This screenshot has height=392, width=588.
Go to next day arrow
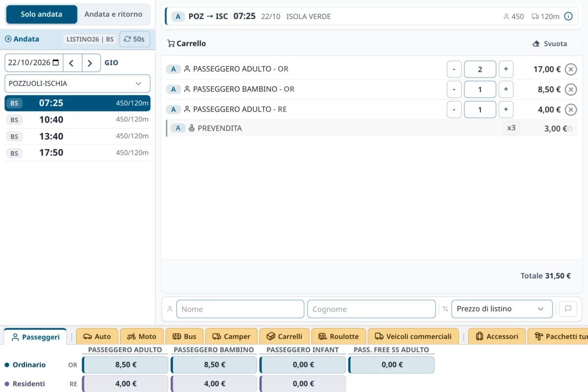coord(91,63)
